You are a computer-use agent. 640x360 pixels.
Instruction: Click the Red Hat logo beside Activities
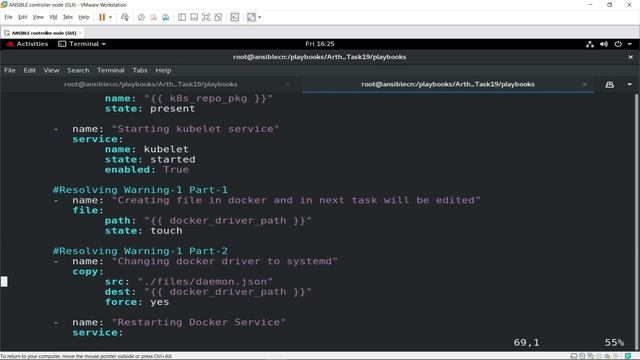[x=10, y=44]
